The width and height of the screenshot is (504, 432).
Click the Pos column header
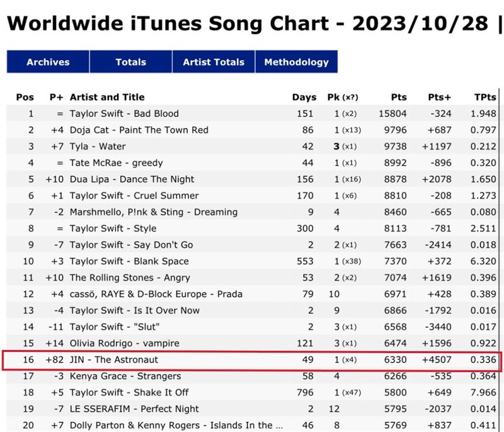[x=25, y=97]
